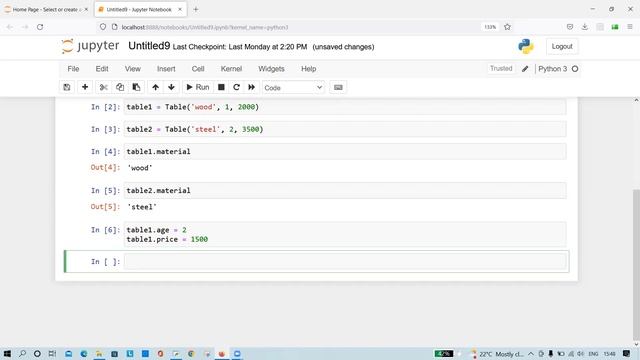640x360 pixels.
Task: Click the Trusted notebook indicator
Action: (501, 69)
